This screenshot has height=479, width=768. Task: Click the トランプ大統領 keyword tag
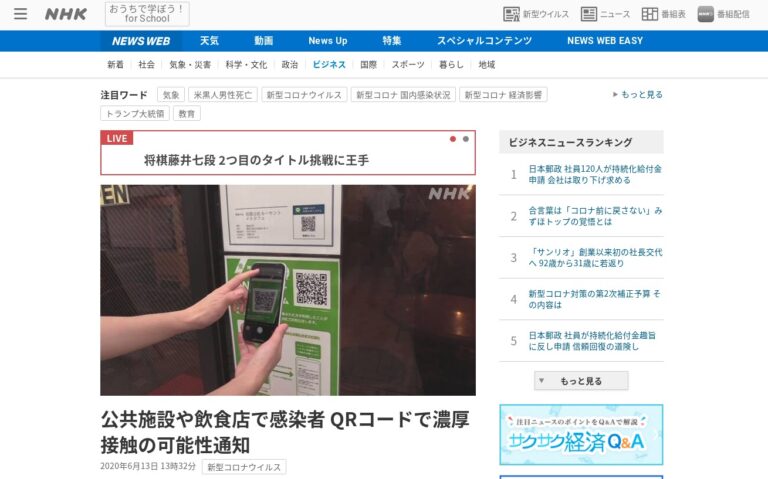(x=135, y=114)
